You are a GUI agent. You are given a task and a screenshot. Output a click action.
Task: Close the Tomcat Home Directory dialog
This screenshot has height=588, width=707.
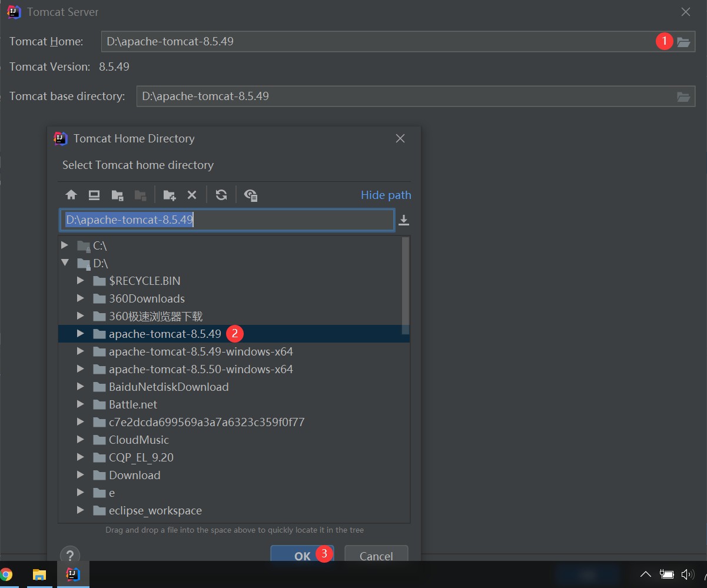400,138
